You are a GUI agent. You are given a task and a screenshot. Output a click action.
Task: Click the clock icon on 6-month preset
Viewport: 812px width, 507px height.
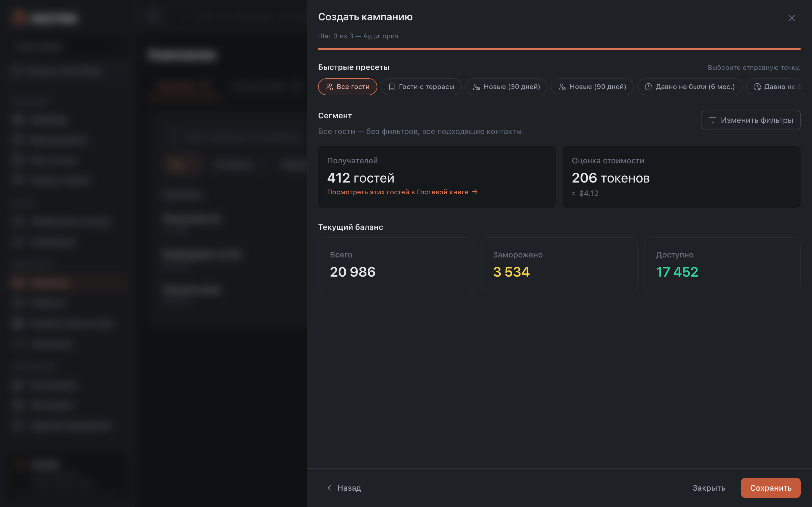[648, 87]
